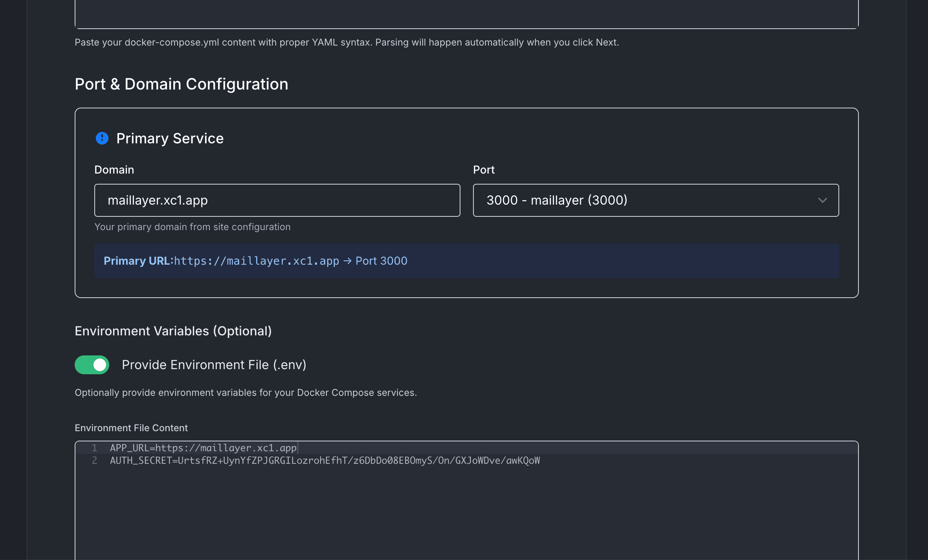Image resolution: width=928 pixels, height=560 pixels.
Task: Click the Primary Service heading text
Action: (x=170, y=138)
